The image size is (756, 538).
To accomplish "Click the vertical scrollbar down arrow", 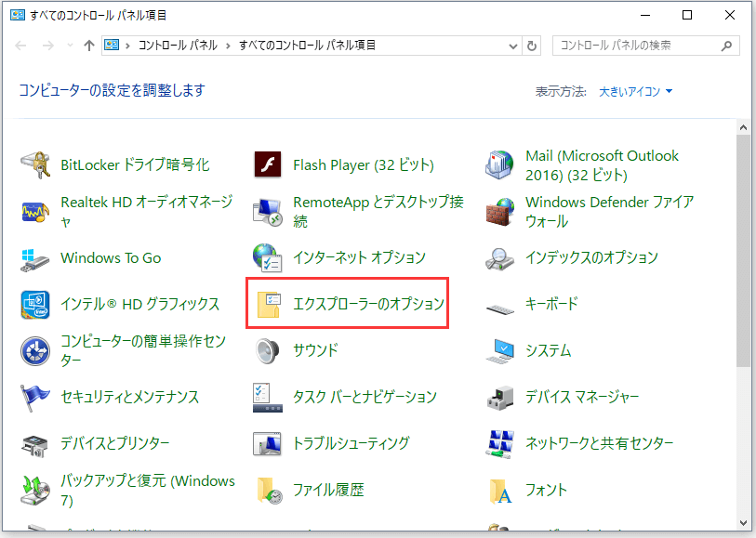I will [742, 523].
